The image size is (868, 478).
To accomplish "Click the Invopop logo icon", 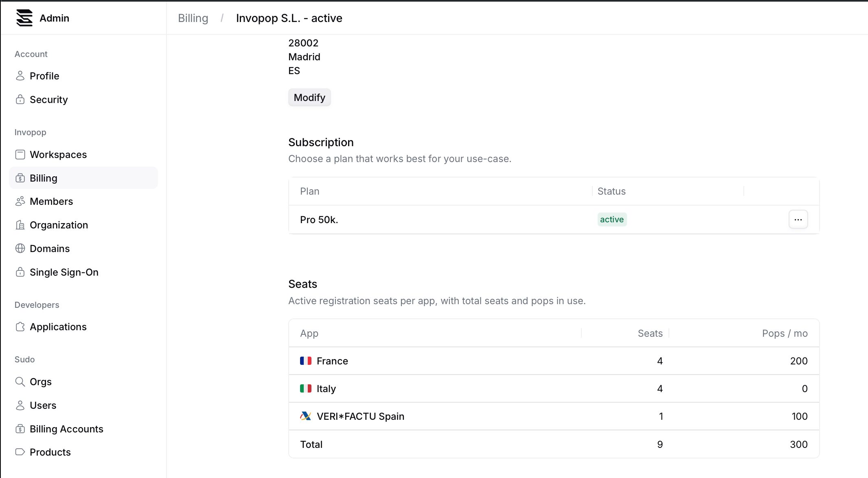I will click(24, 18).
